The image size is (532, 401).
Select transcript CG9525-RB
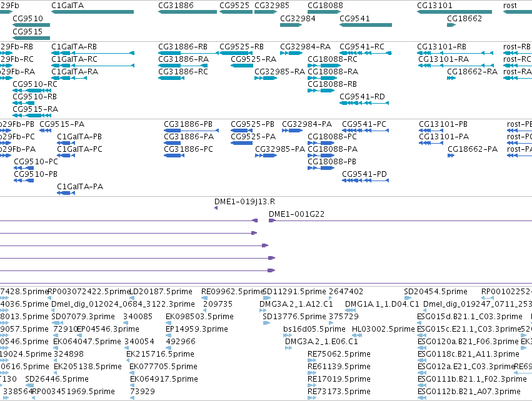click(241, 46)
